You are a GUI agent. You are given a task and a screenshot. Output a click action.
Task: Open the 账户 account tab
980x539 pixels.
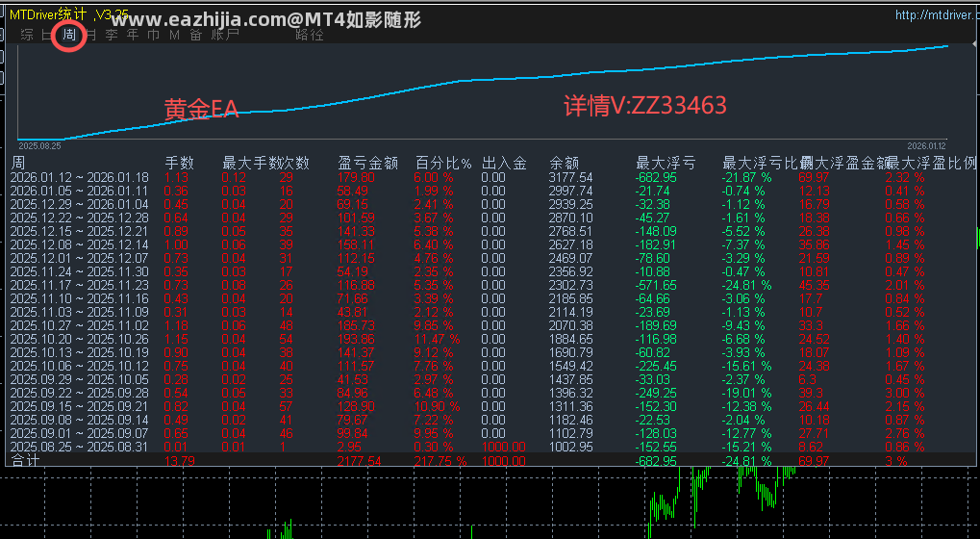[x=225, y=35]
